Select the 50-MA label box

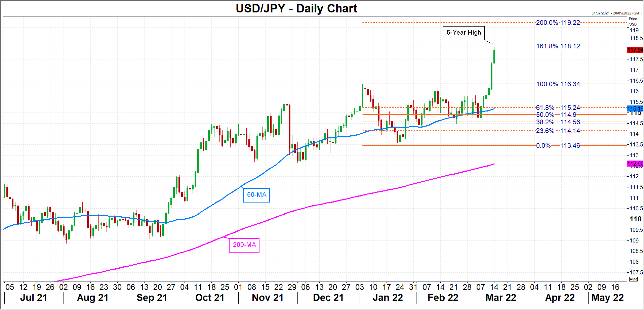pos(256,195)
